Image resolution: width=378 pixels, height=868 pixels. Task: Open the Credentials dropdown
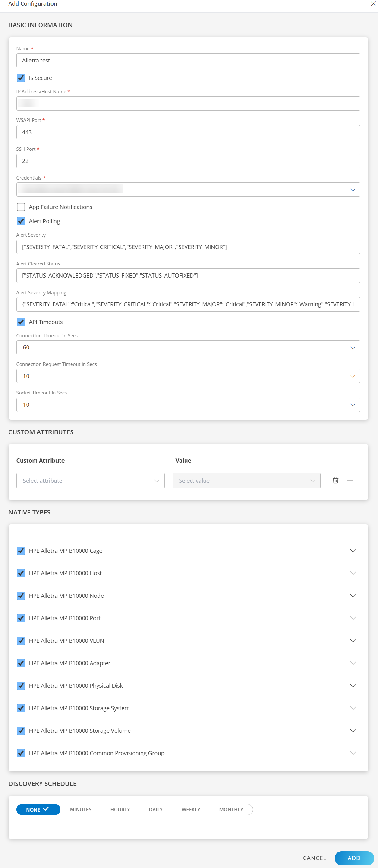point(188,190)
